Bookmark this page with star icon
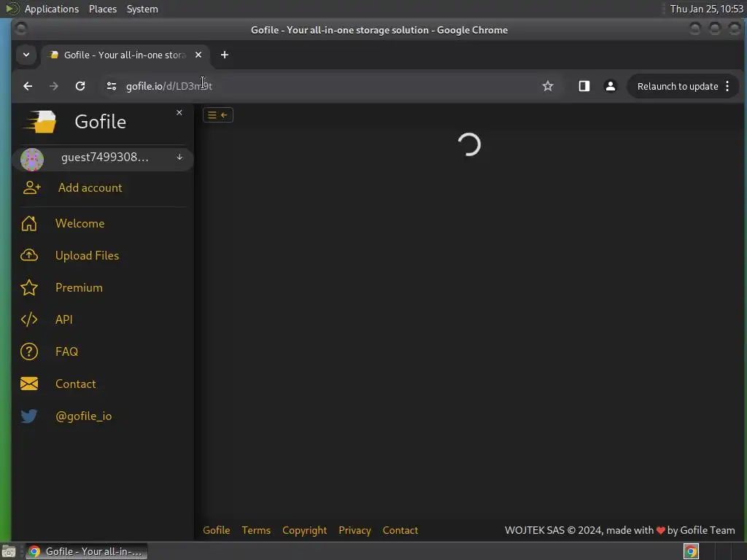747x560 pixels. point(548,86)
